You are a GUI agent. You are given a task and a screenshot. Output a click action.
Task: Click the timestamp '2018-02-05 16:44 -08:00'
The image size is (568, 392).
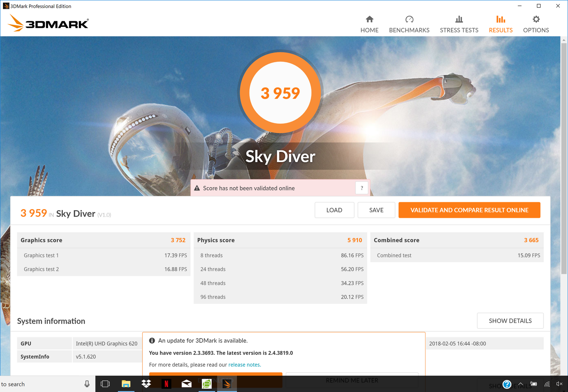coord(457,344)
